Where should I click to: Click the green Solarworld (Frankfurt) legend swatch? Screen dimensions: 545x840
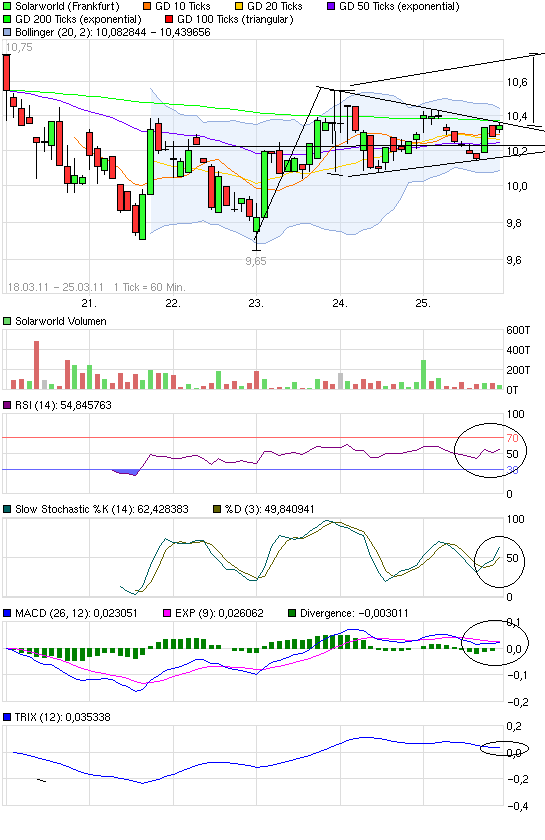pos(7,7)
